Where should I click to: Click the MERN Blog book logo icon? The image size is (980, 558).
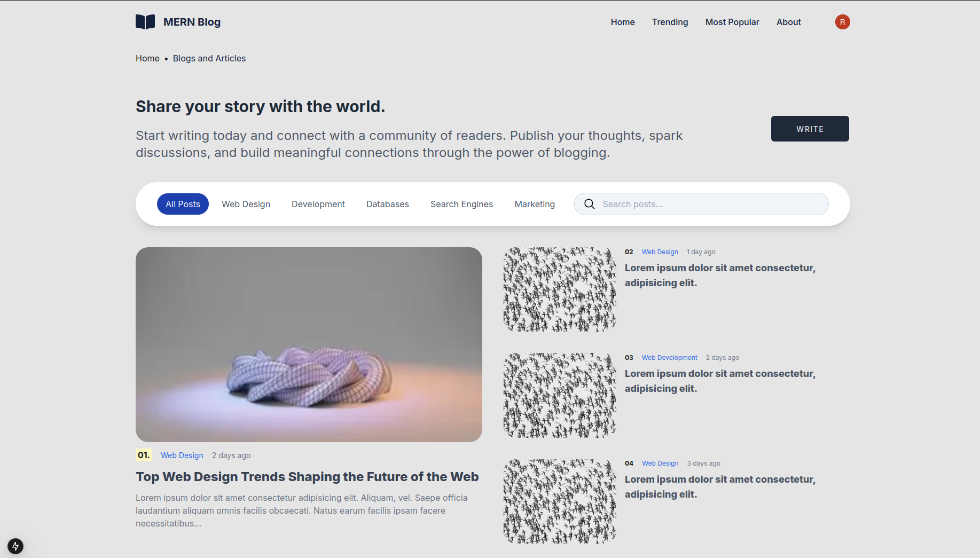coord(145,22)
